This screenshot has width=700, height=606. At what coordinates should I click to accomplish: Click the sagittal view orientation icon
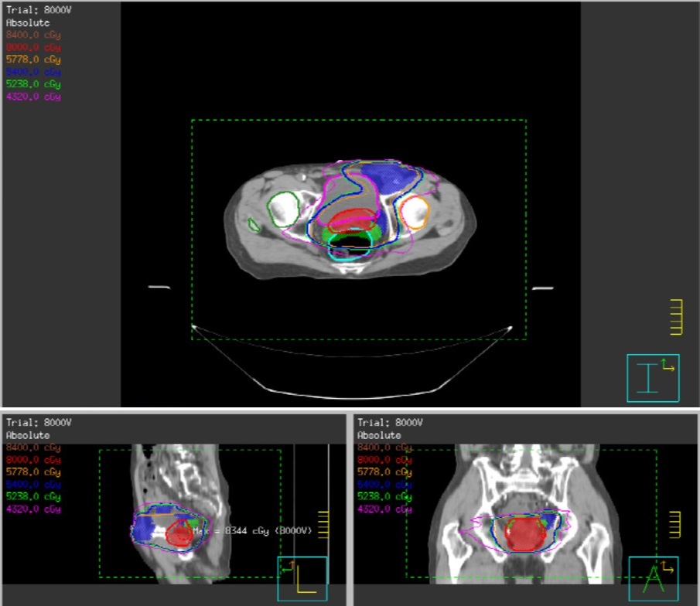click(302, 579)
